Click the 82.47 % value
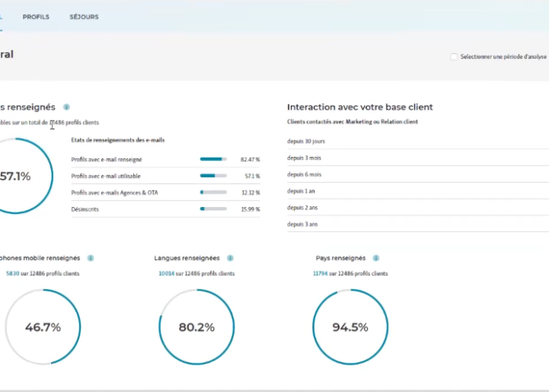The image size is (549, 392). (250, 160)
